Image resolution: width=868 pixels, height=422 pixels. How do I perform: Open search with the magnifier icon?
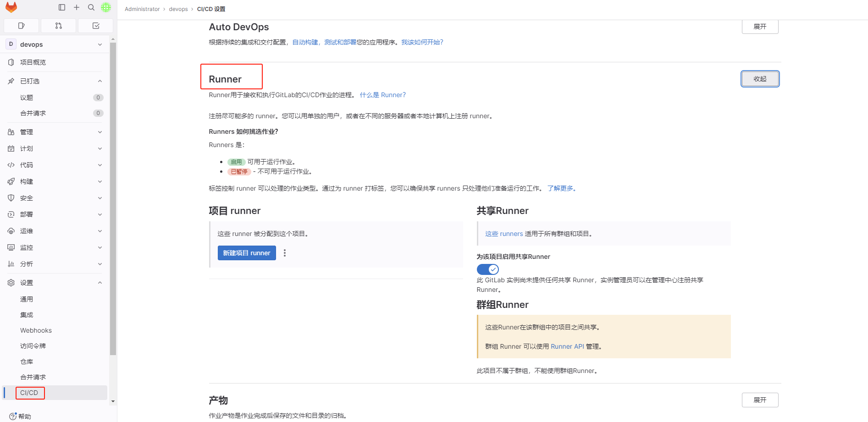[91, 7]
